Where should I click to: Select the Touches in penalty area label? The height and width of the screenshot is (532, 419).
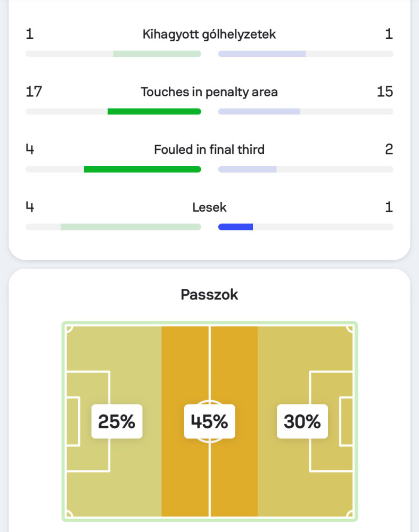tap(209, 92)
